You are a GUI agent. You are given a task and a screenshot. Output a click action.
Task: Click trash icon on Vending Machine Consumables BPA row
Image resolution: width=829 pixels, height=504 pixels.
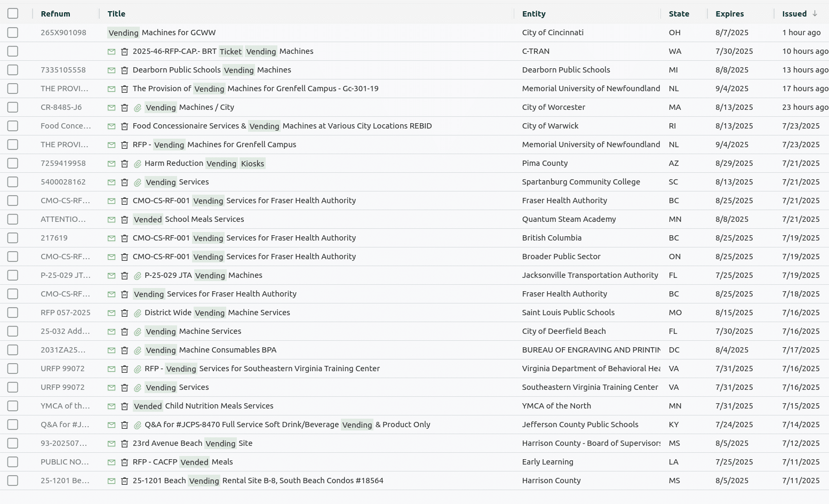(124, 350)
